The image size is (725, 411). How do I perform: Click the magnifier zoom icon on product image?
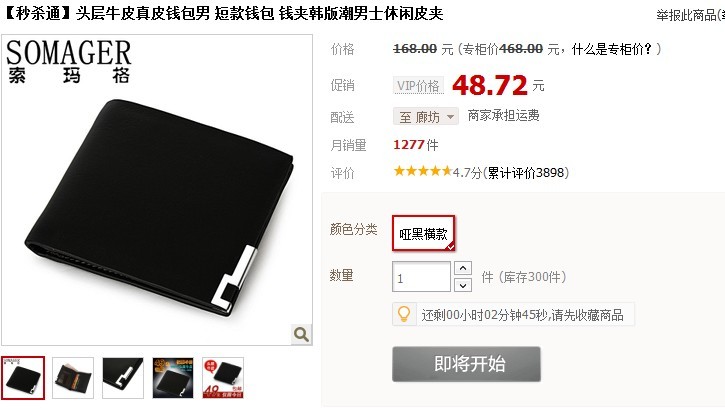(301, 334)
